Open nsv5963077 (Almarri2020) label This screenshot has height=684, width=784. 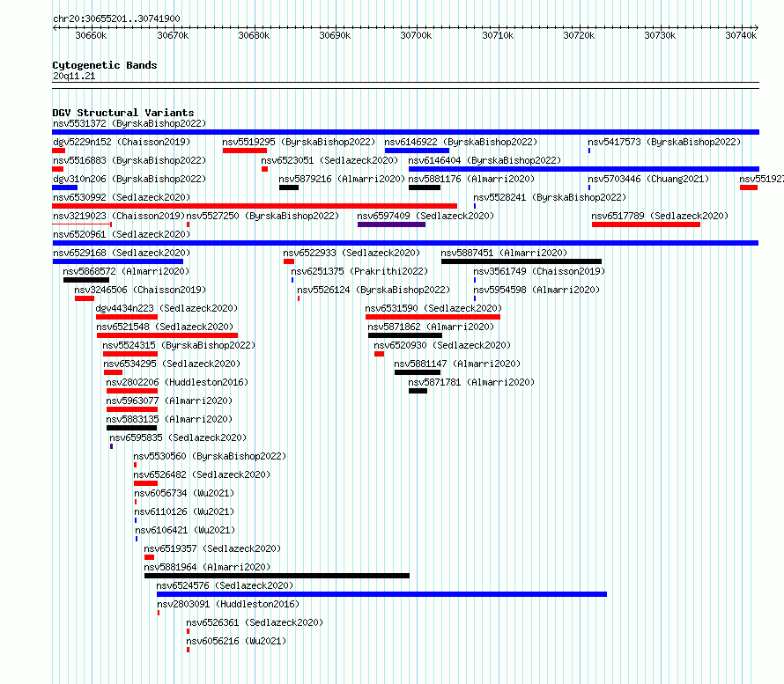pos(169,401)
